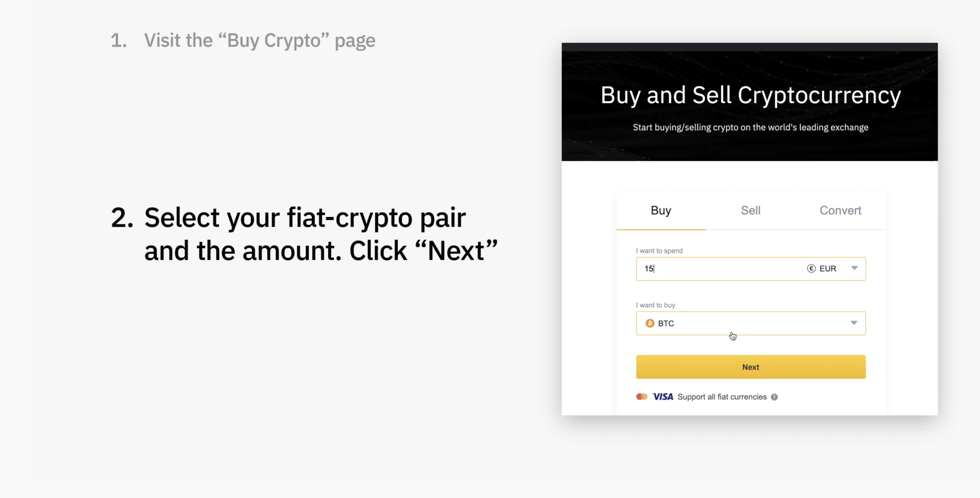
Task: Click the yellow Next button
Action: pos(751,367)
